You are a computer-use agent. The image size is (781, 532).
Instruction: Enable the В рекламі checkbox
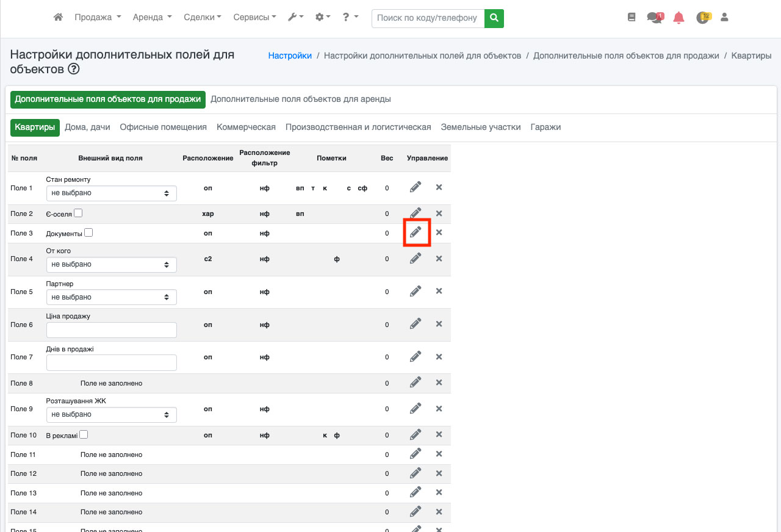click(x=84, y=435)
